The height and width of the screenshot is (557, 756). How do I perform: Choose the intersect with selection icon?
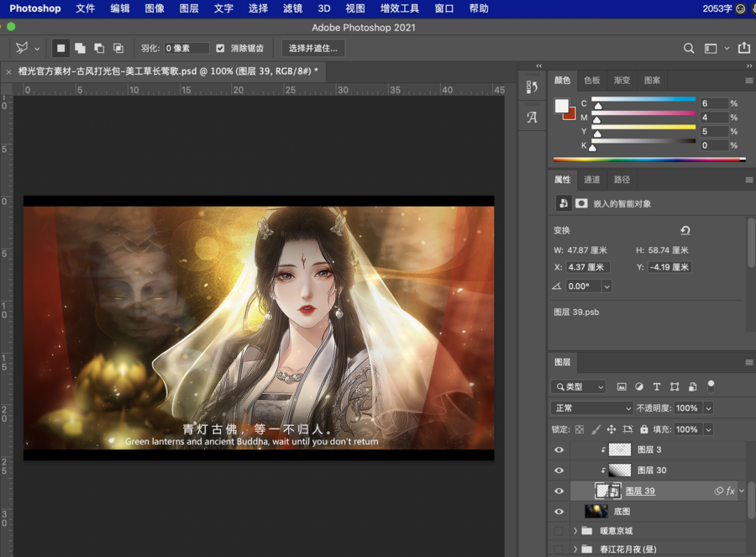(118, 49)
